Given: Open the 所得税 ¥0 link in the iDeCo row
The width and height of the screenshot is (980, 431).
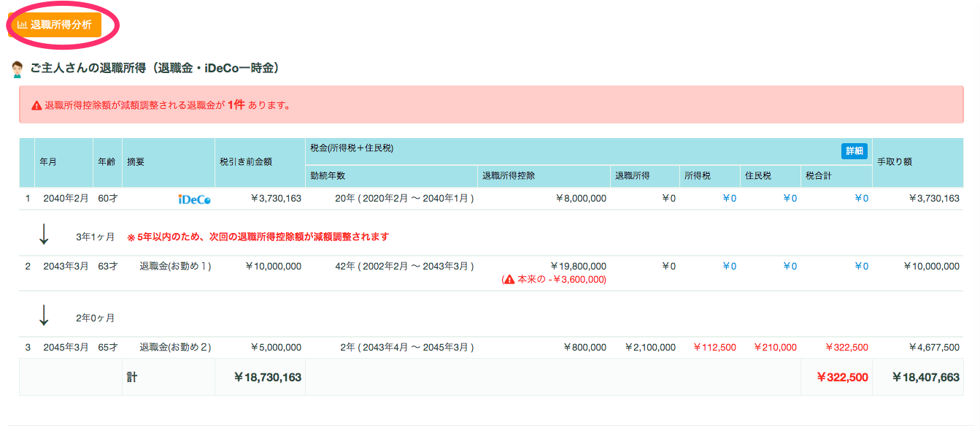Looking at the screenshot, I should point(729,199).
